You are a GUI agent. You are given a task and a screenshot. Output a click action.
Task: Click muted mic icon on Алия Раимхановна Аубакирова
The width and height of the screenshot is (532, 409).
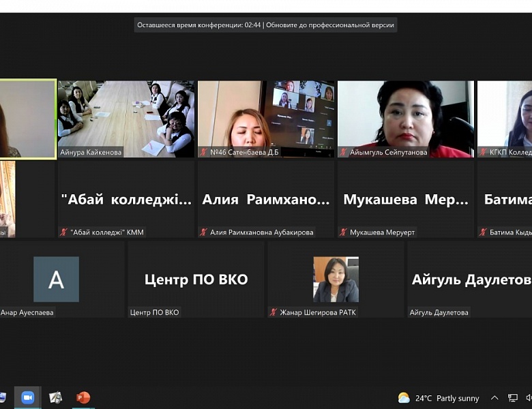pyautogui.click(x=203, y=232)
